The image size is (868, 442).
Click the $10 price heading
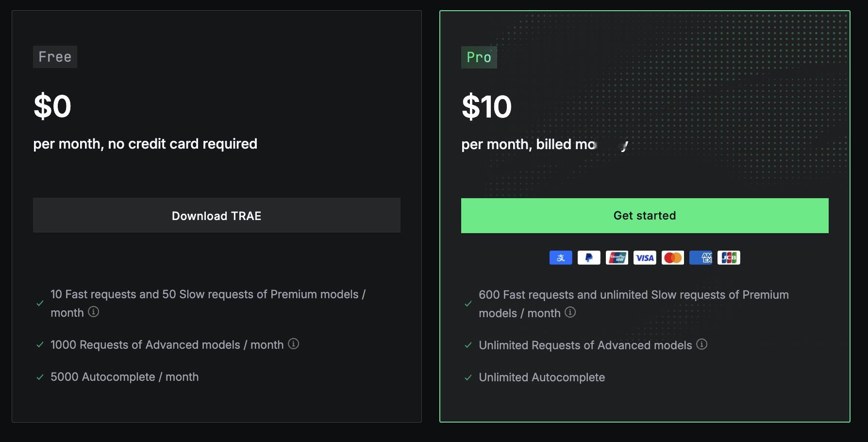pos(486,107)
